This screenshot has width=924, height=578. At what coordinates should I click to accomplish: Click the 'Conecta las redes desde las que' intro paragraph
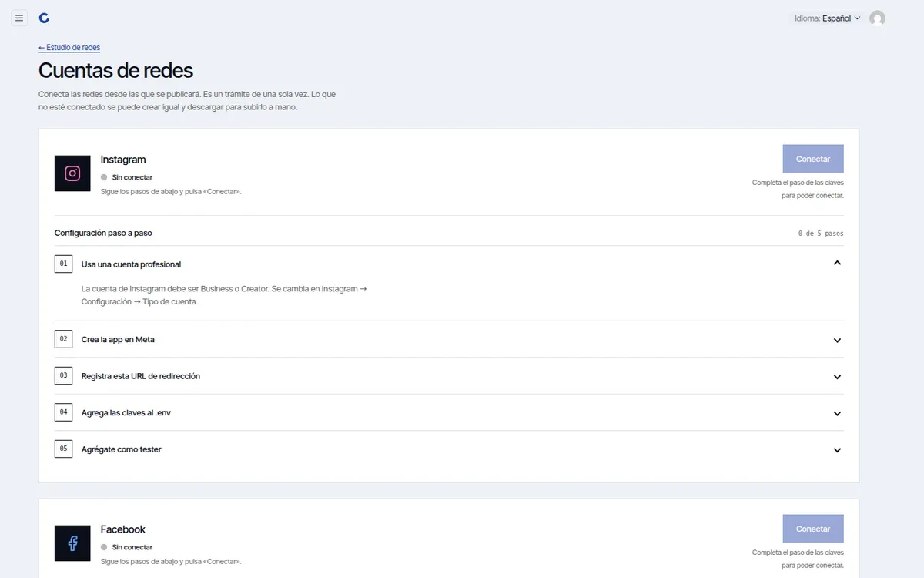click(x=187, y=100)
